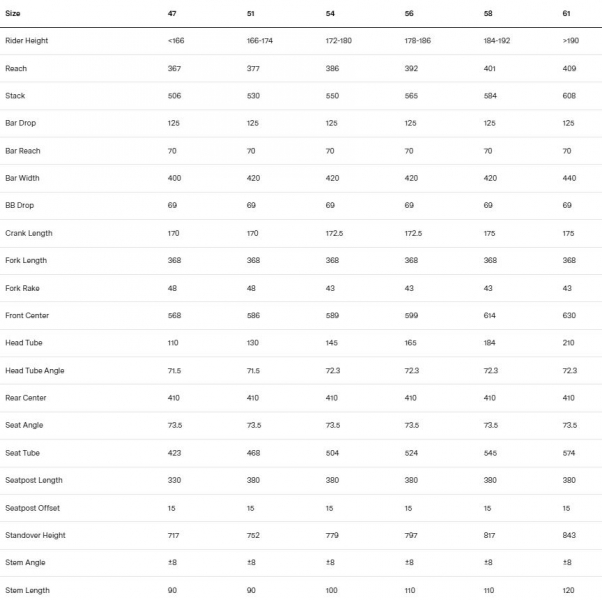The height and width of the screenshot is (600, 602).
Task: Select the "Seatpost Offset" row label
Action: [33, 508]
